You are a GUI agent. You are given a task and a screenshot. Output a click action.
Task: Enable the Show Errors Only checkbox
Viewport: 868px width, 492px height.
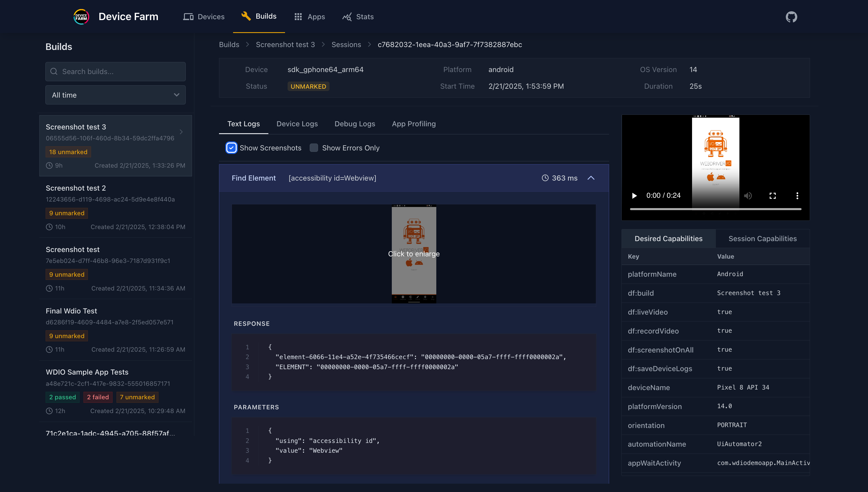click(x=314, y=148)
